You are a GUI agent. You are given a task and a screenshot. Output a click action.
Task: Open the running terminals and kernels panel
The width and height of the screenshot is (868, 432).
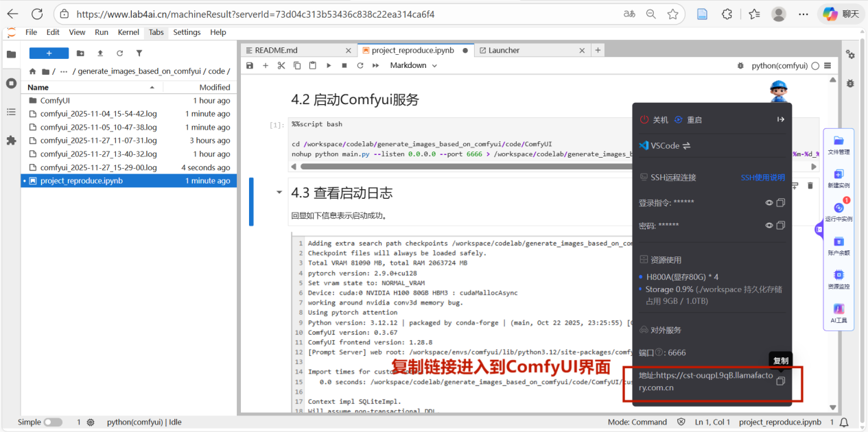coord(11,83)
